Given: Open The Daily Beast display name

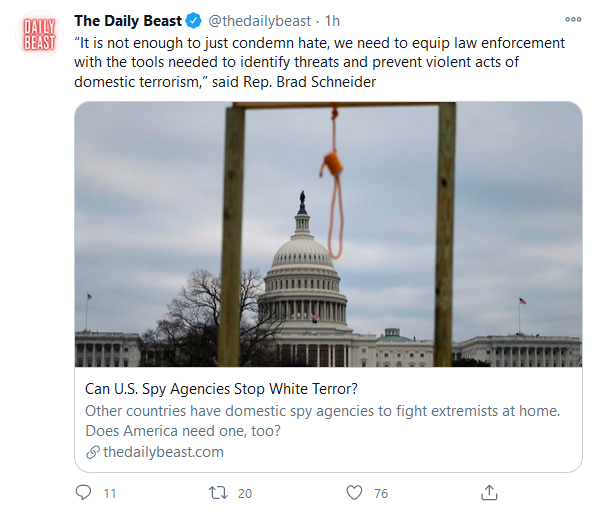Looking at the screenshot, I should pos(128,21).
